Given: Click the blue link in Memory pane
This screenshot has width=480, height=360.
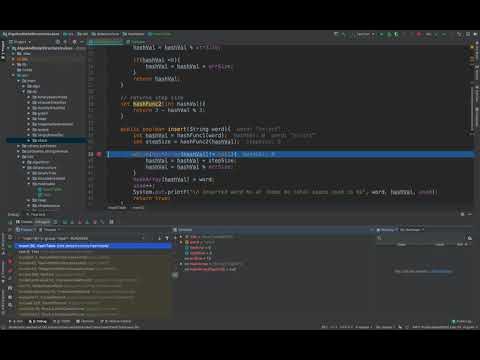Looking at the screenshot, I should pos(442,271).
